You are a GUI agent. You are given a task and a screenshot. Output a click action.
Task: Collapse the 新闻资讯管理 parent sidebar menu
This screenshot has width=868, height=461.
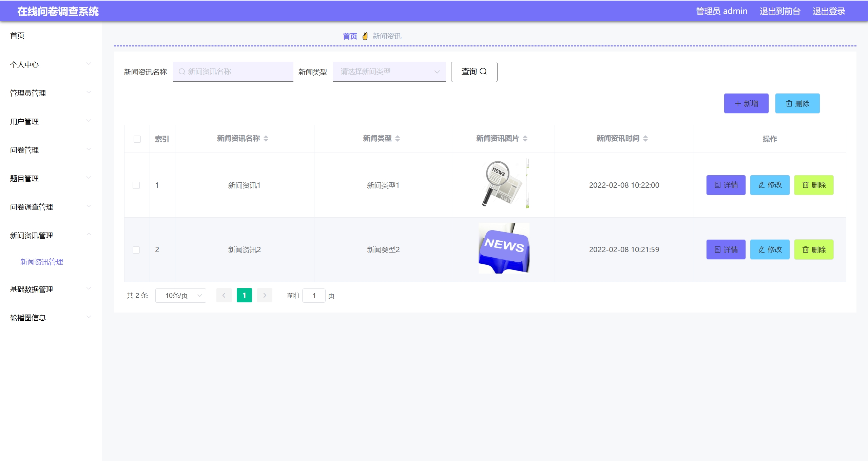point(51,235)
